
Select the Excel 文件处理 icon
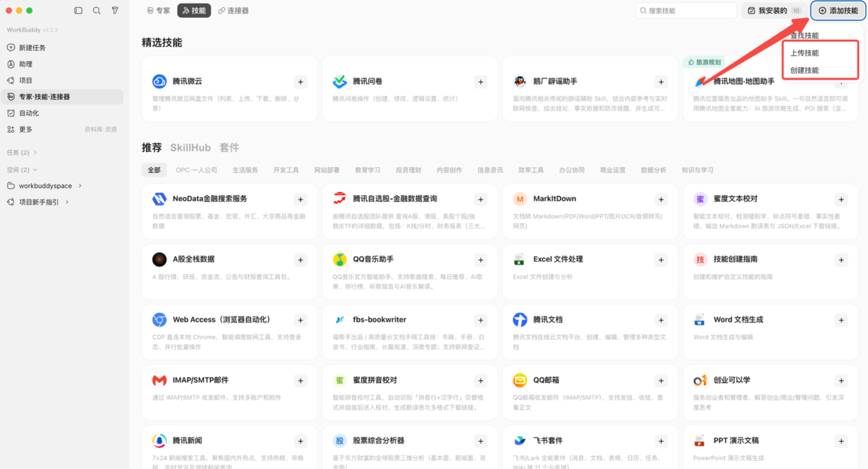[x=520, y=259]
